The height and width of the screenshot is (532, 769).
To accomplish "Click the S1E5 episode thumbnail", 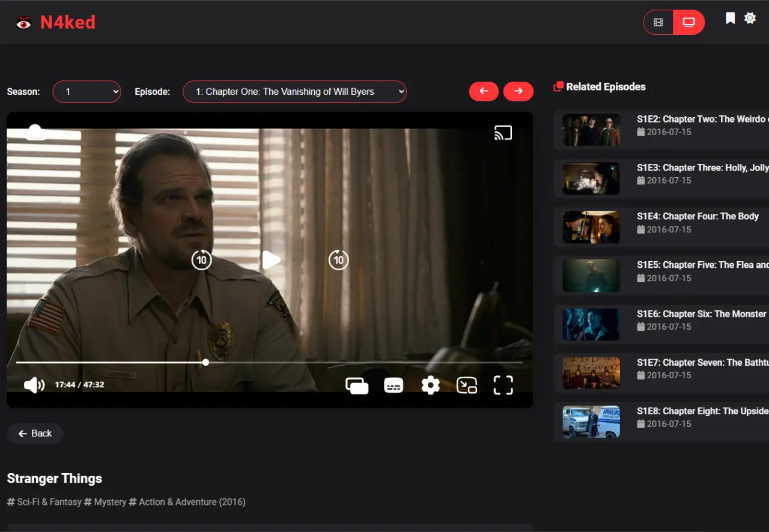I will click(591, 276).
